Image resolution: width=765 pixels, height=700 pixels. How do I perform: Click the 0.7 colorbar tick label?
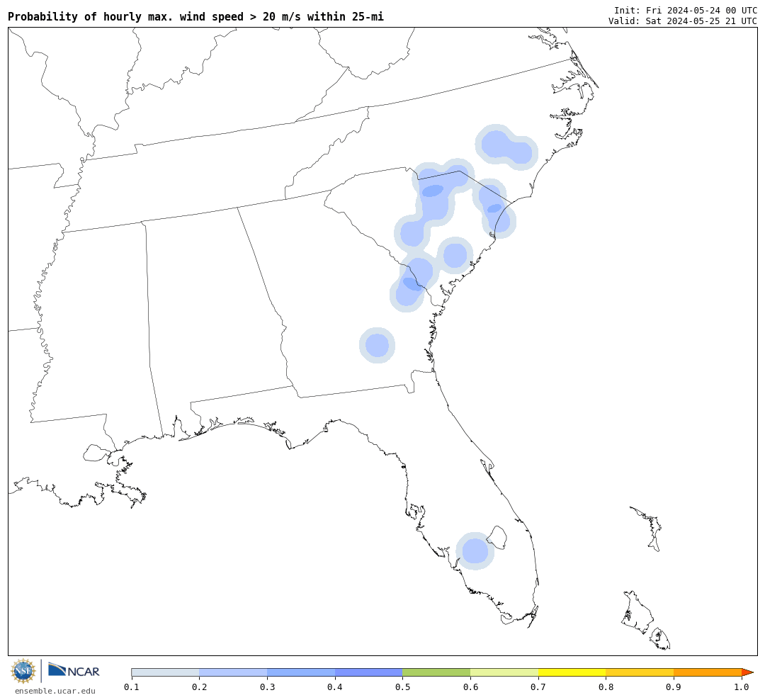coord(538,687)
